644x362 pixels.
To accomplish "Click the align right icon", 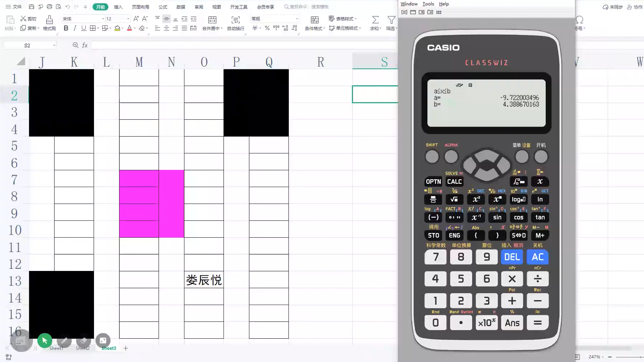I will pos(175,28).
